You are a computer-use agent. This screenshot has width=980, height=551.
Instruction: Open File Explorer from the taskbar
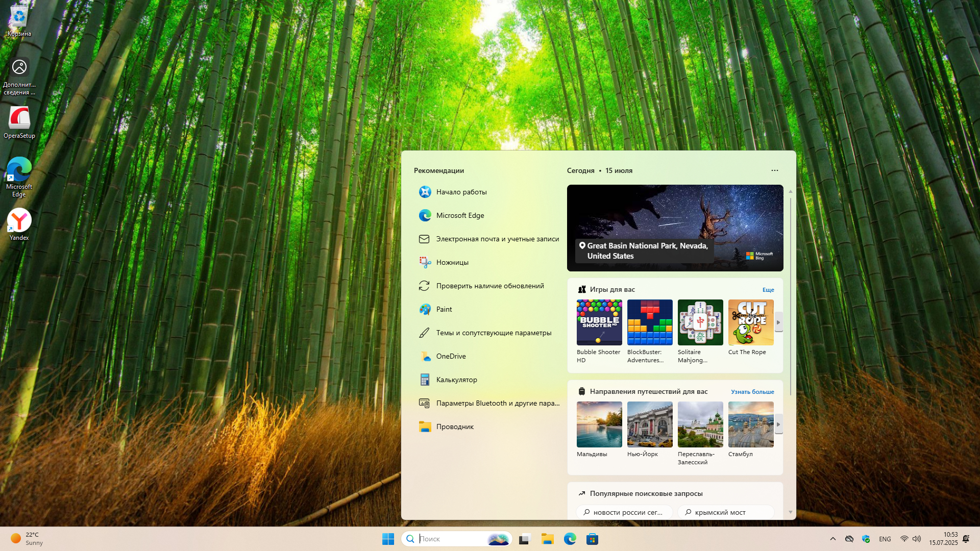coord(548,539)
